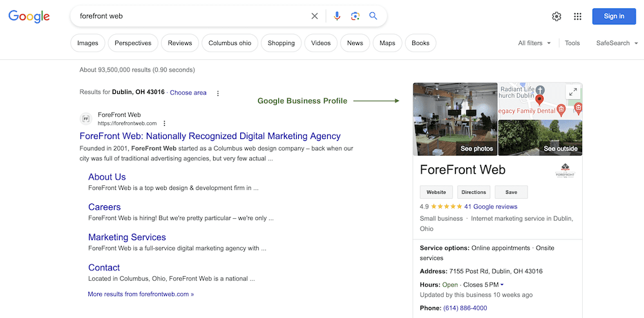Open the Careers sitelink
Image resolution: width=644 pixels, height=318 pixels.
(x=104, y=207)
